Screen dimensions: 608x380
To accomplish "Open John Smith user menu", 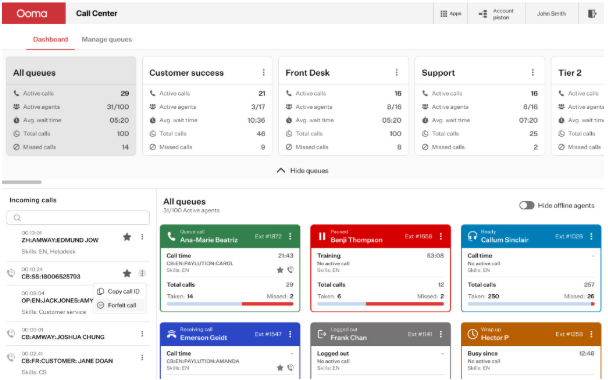I will coord(551,14).
